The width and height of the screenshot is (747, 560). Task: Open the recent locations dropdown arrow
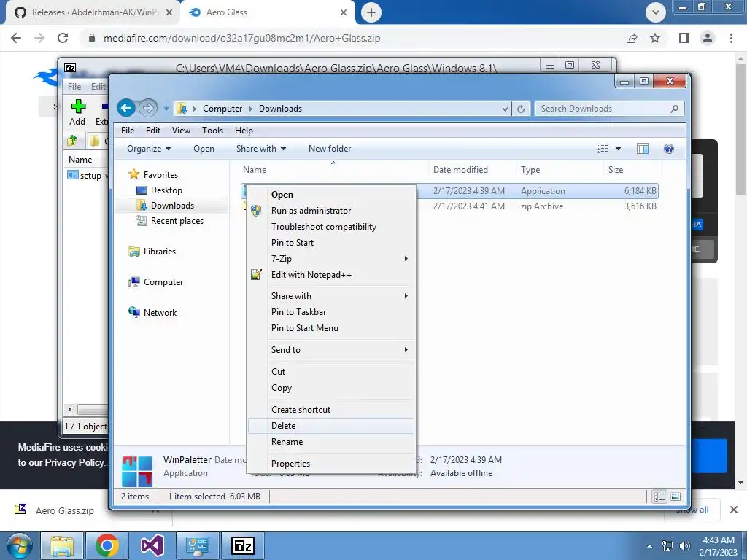pos(166,109)
